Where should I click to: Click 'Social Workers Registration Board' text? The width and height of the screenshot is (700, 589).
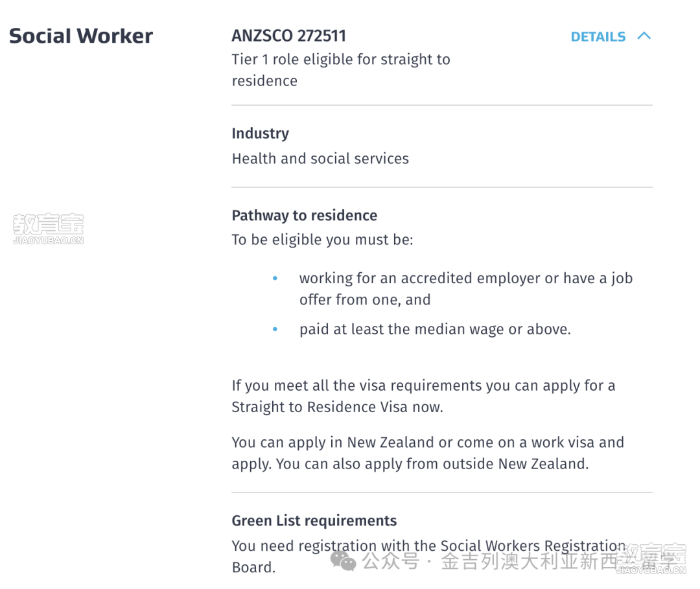tap(429, 557)
